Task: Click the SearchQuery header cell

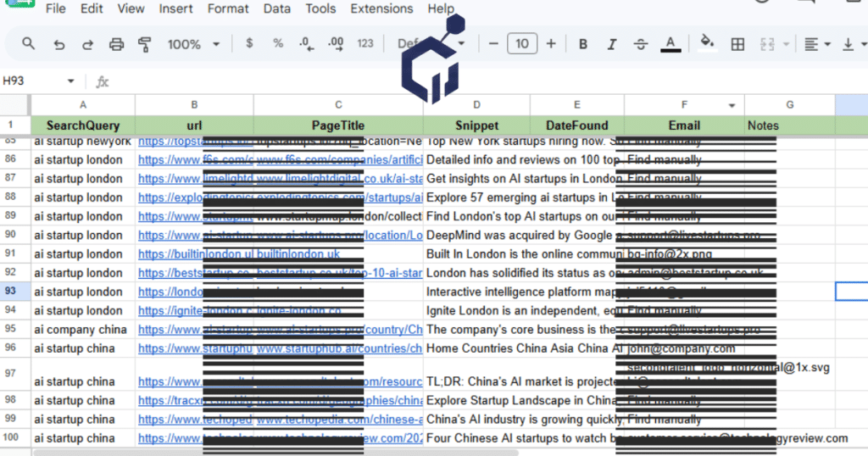Action: [83, 125]
